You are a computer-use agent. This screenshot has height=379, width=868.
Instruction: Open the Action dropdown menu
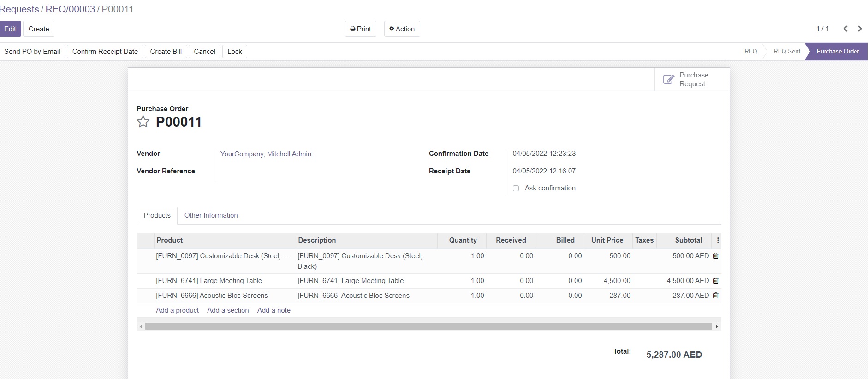click(x=402, y=29)
